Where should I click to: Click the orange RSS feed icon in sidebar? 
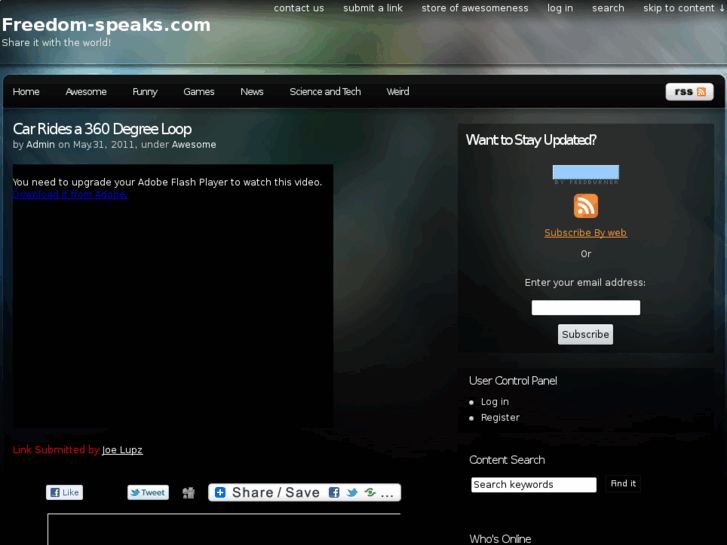coord(586,206)
